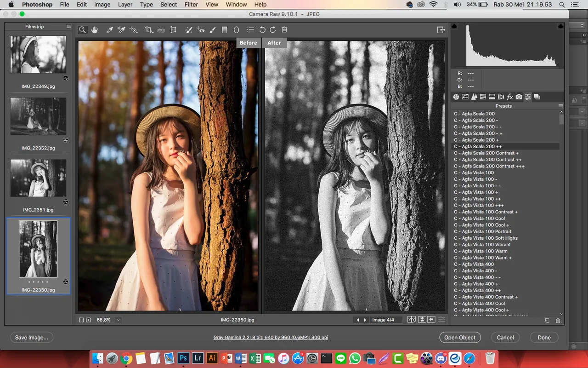Rotate the image clockwise
588x368 pixels.
[273, 30]
